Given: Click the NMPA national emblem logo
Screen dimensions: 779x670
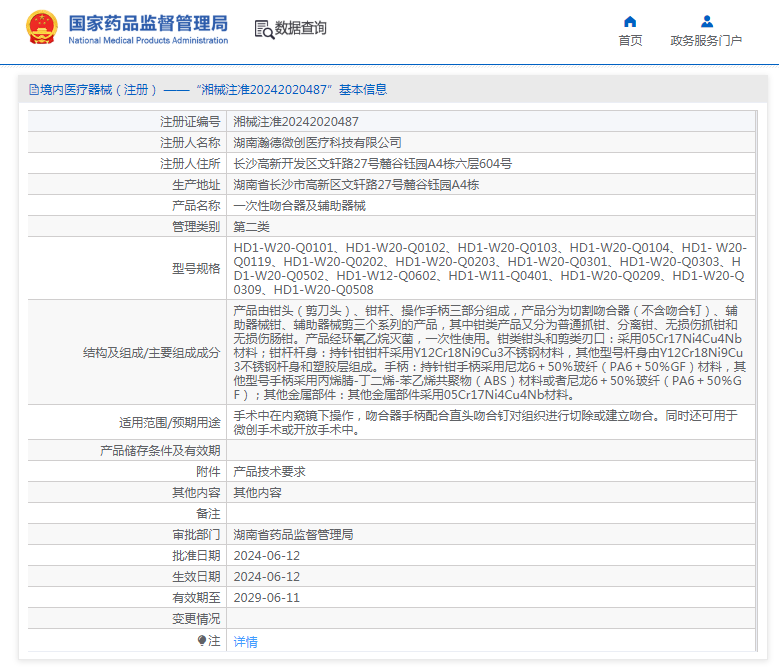Looking at the screenshot, I should [x=41, y=28].
